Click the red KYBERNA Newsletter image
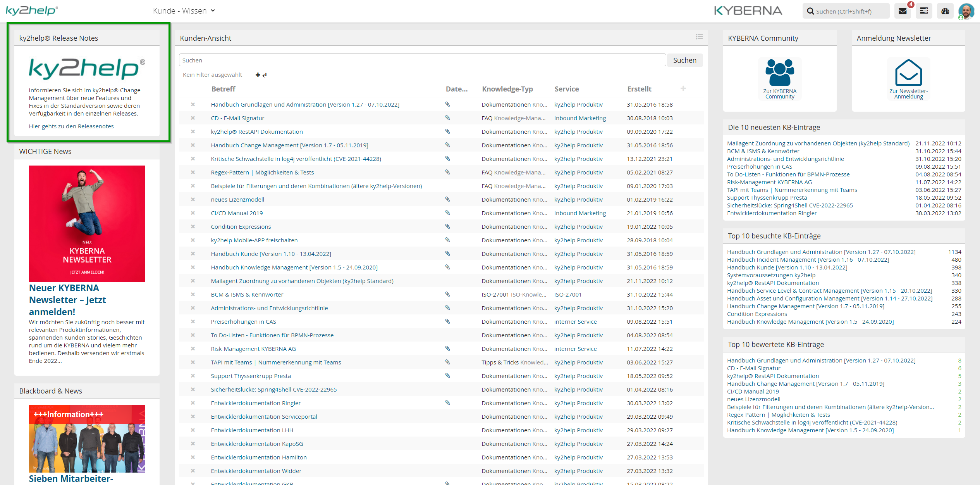980x485 pixels. (x=87, y=223)
